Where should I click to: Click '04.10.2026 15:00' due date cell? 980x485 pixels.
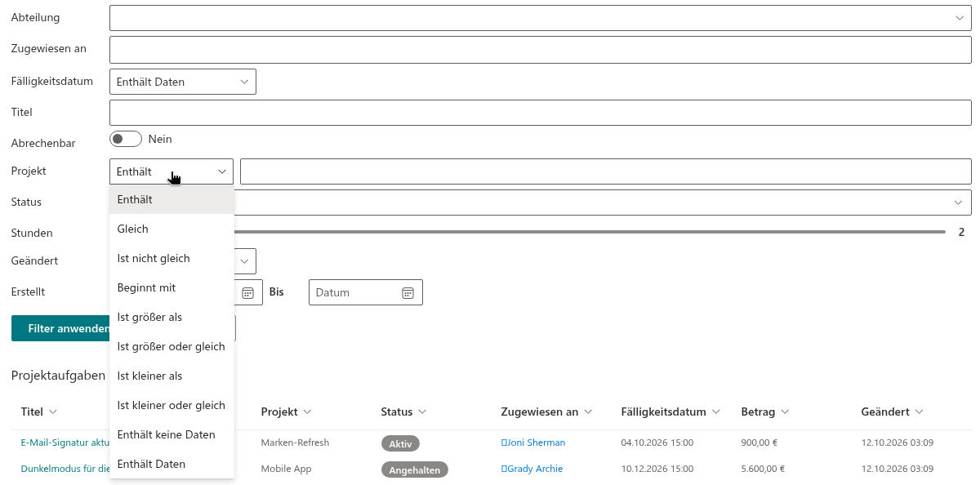(x=657, y=443)
